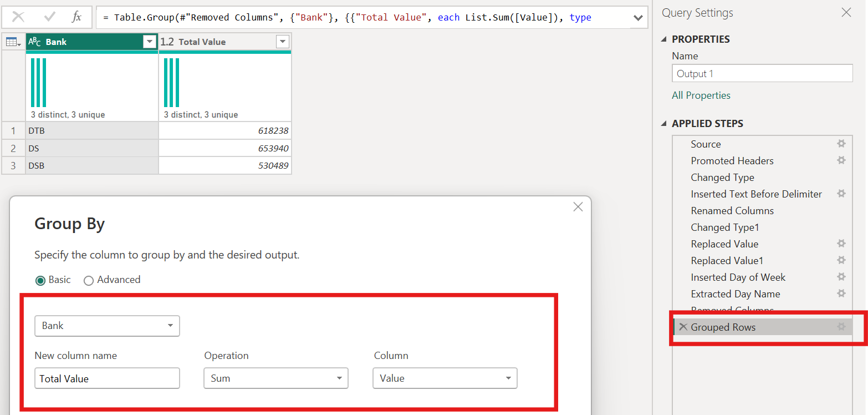Open settings gear for Source step
The height and width of the screenshot is (415, 868).
(x=841, y=144)
